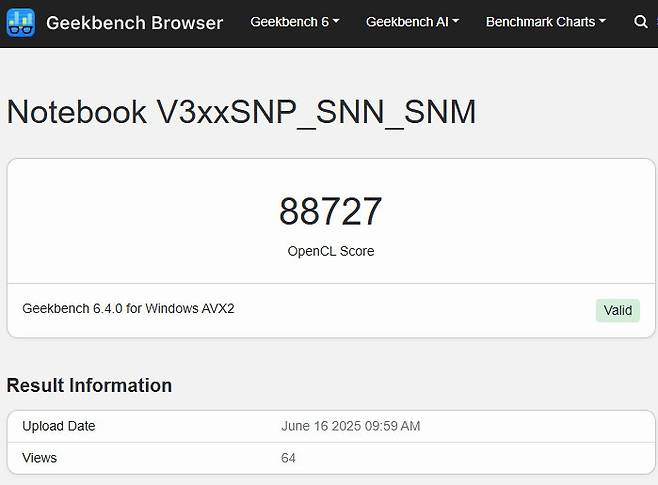
Task: Select the Views row label
Action: tap(40, 458)
